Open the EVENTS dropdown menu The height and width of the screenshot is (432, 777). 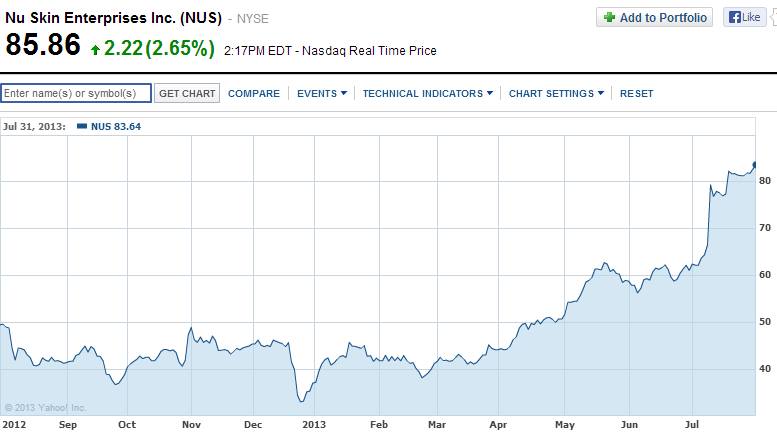pyautogui.click(x=322, y=94)
